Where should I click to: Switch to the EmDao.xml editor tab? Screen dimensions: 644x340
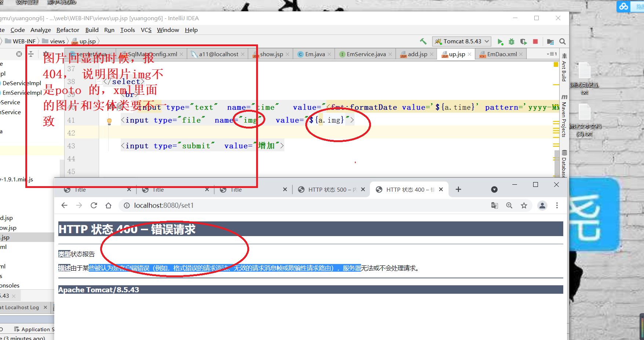[x=502, y=54]
